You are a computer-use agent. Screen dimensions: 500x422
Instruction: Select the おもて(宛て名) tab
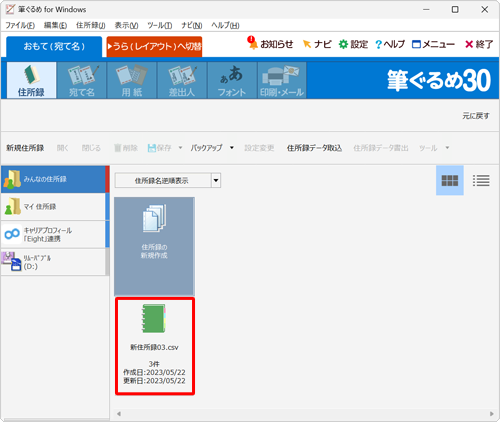(x=54, y=47)
